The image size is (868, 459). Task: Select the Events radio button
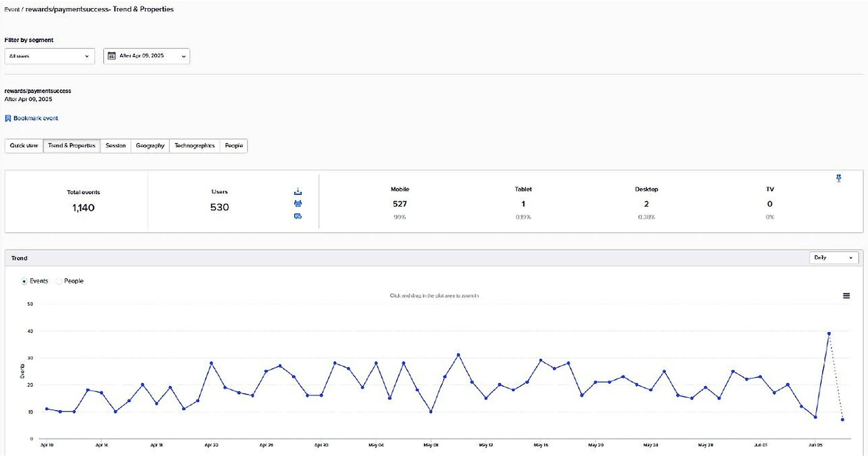tap(24, 281)
